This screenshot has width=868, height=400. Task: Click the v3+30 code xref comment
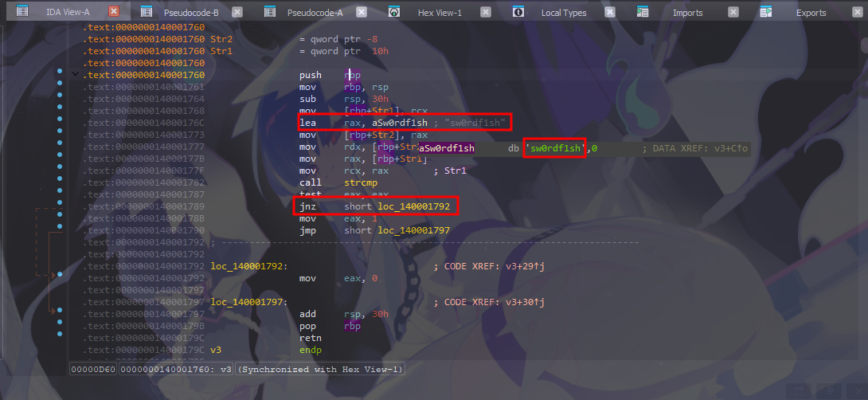pyautogui.click(x=489, y=303)
